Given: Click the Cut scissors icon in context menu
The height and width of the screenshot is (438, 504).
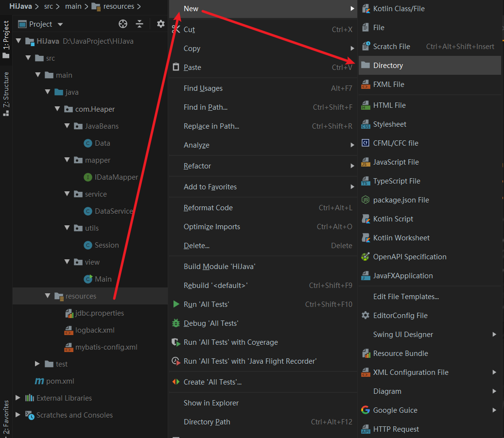Looking at the screenshot, I should click(175, 30).
